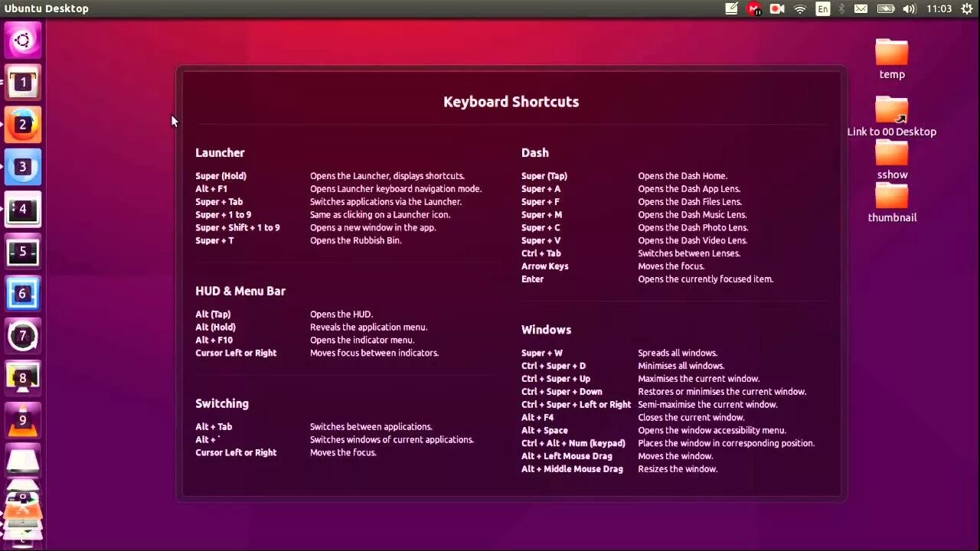Click "Resizes the window." text
Screen dimensions: 980x551
coord(678,469)
